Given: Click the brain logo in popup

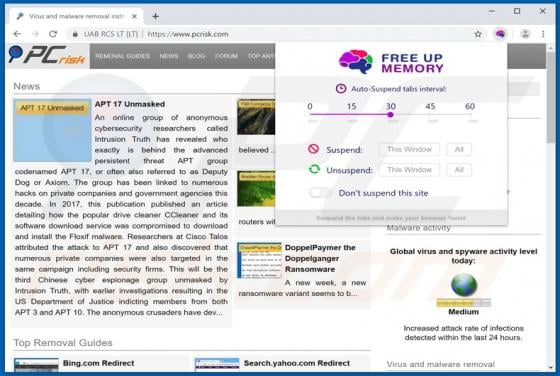Looking at the screenshot, I should pyautogui.click(x=356, y=62).
